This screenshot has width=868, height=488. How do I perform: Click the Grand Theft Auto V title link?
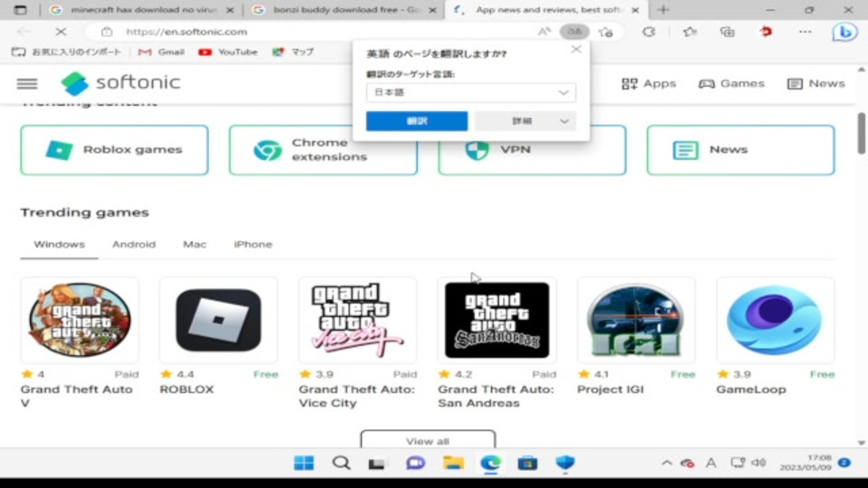(x=77, y=396)
